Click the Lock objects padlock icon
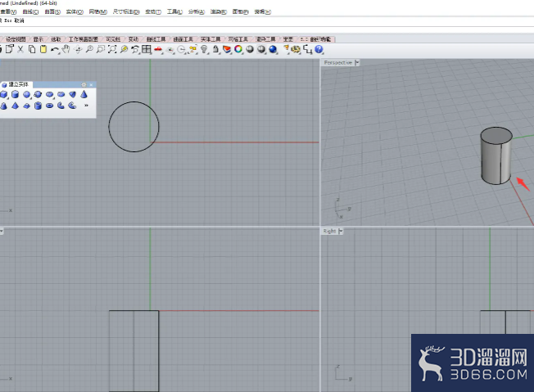 [215, 49]
